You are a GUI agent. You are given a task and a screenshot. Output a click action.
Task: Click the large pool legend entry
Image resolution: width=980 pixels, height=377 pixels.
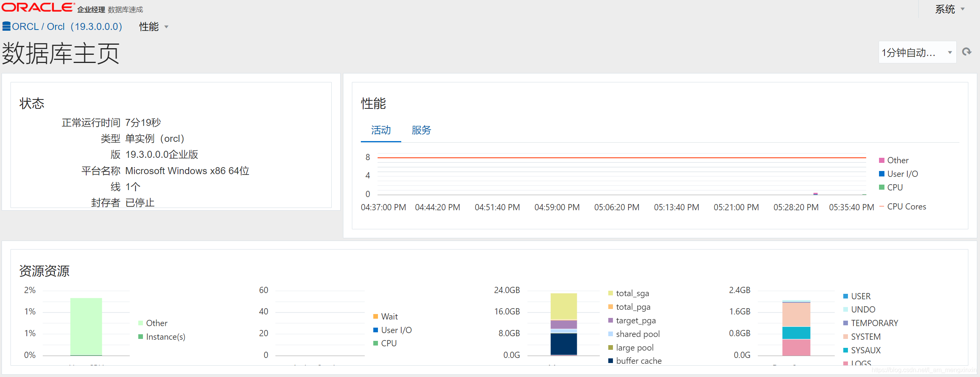(631, 347)
